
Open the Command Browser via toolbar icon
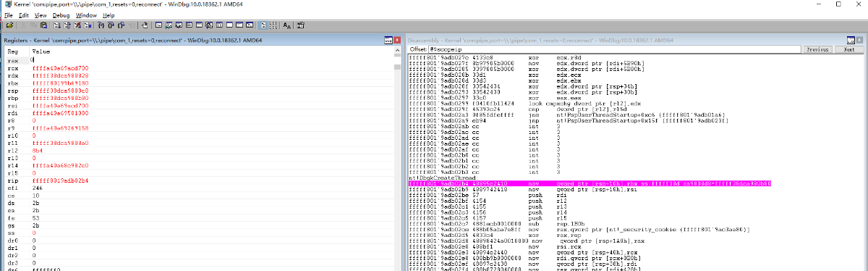pyautogui.click(x=250, y=25)
